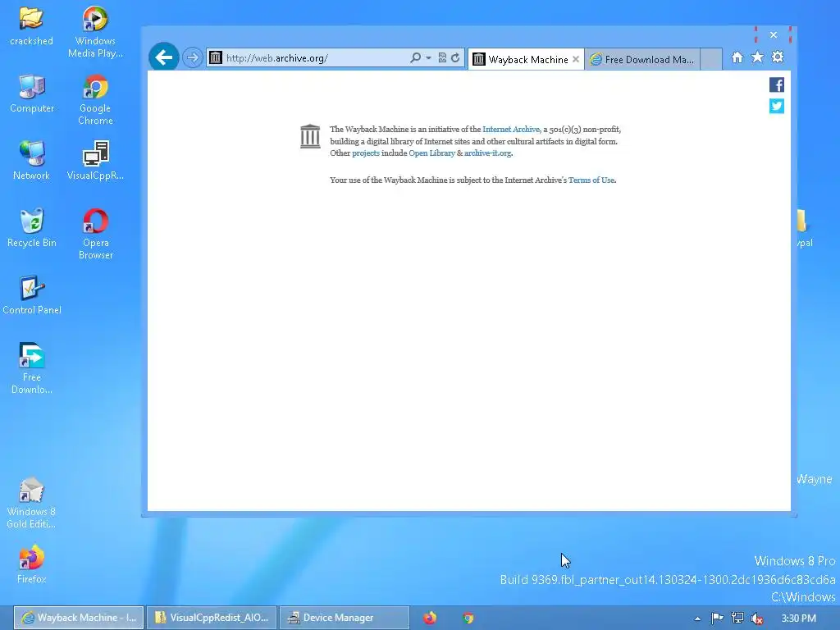Image resolution: width=840 pixels, height=630 pixels.
Task: Switch to VisualCppRedist_AIO taskbar button
Action: (x=212, y=618)
